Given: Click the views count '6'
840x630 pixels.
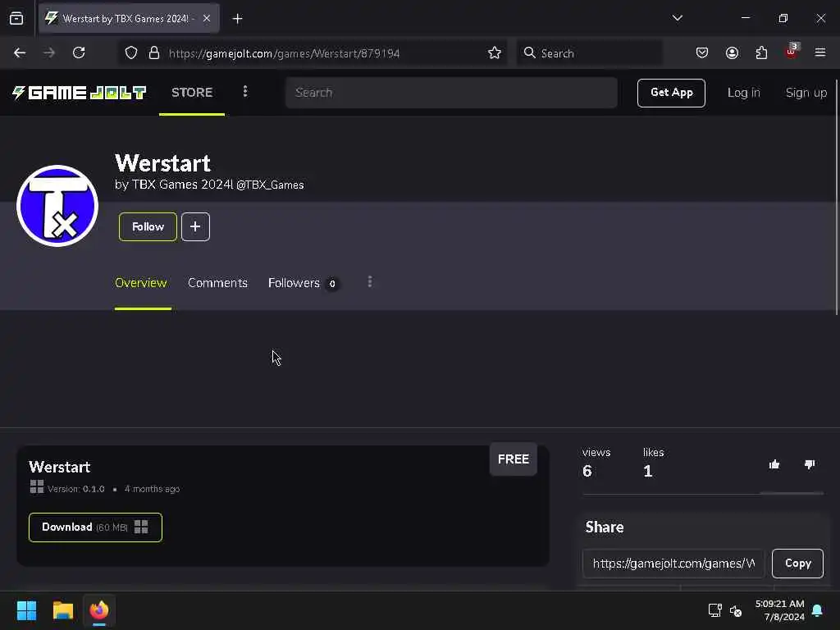Looking at the screenshot, I should click(x=587, y=471).
